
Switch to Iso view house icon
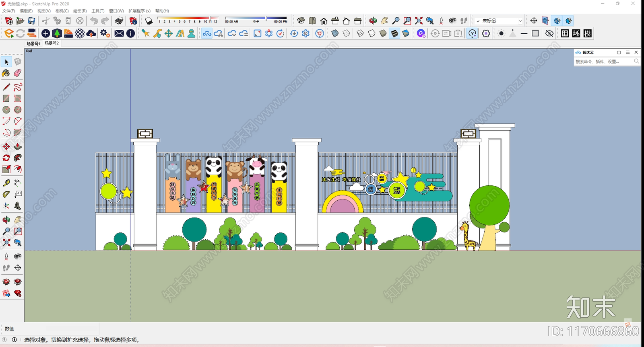tap(301, 21)
